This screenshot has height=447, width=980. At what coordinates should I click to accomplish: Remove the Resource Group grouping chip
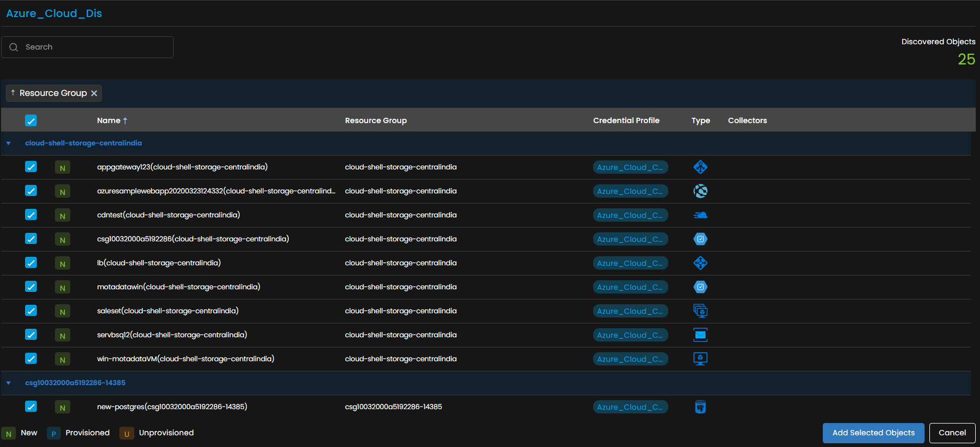(x=94, y=93)
